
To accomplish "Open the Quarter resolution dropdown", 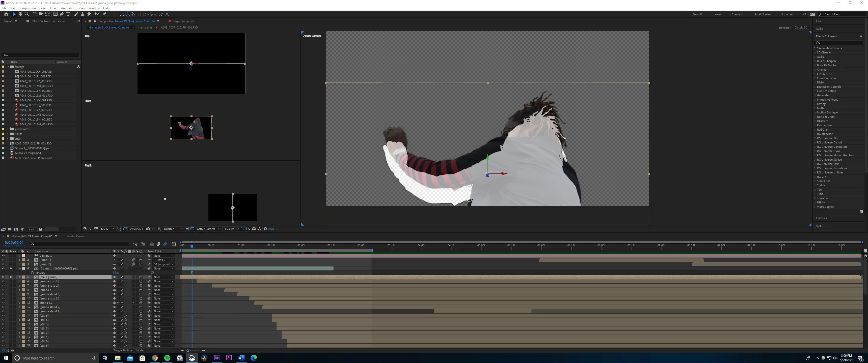I will point(173,229).
